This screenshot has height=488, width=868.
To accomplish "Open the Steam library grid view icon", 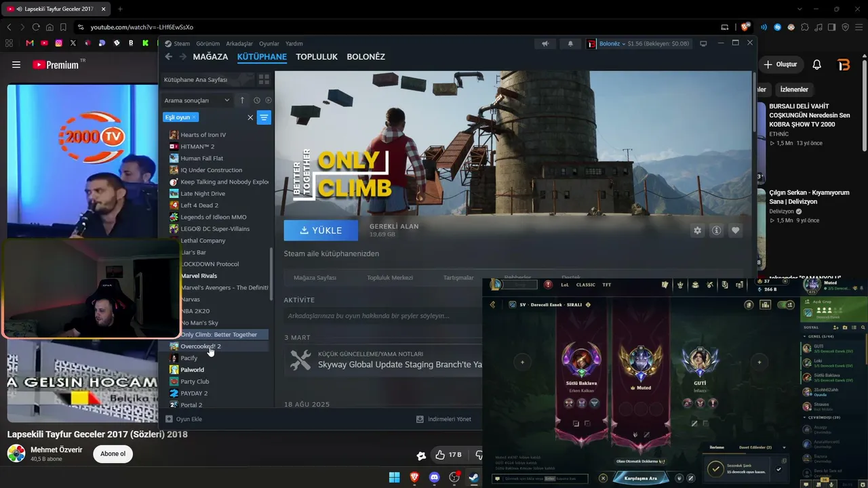I will (264, 79).
